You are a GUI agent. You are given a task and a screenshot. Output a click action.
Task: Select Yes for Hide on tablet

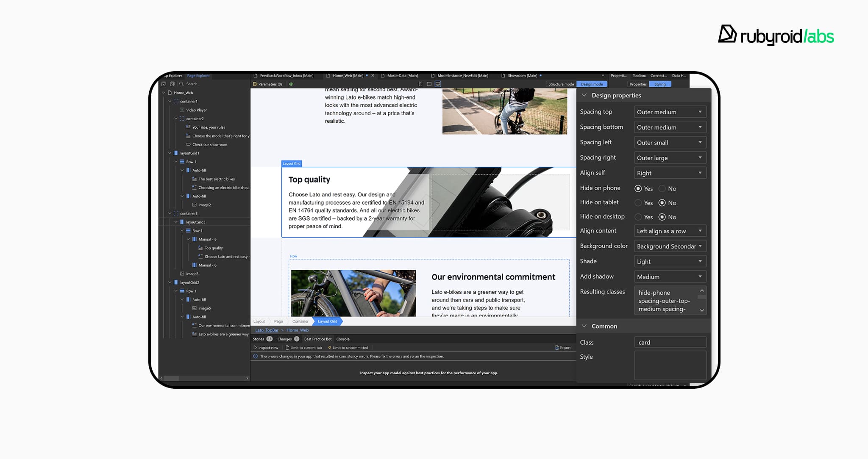coord(638,203)
